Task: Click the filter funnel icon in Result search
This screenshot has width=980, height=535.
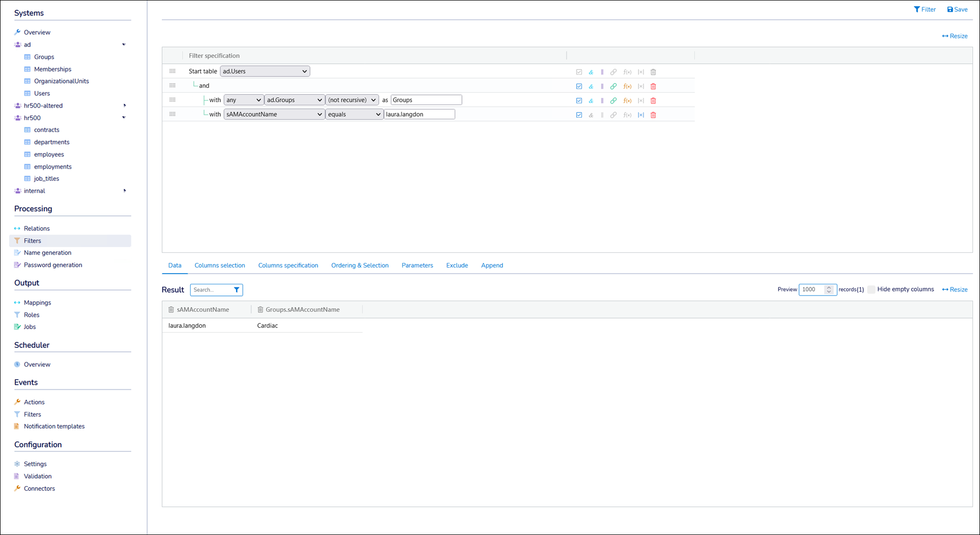Action: point(237,290)
